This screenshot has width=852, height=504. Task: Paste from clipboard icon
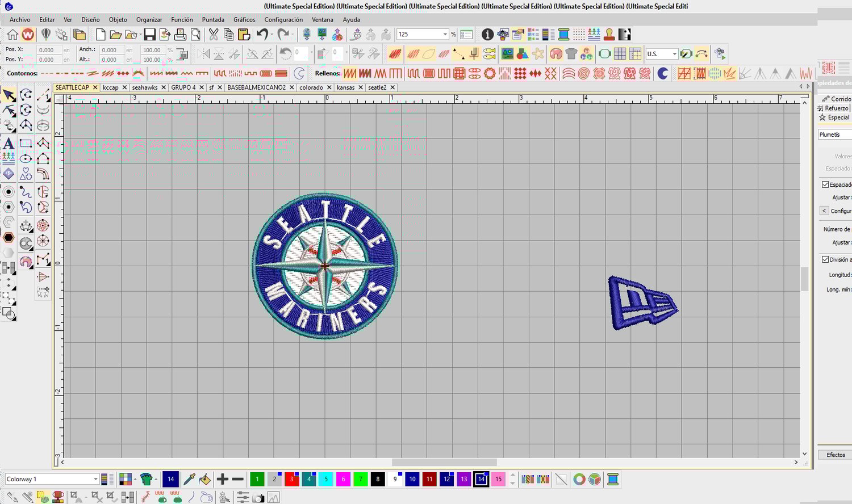(x=244, y=35)
